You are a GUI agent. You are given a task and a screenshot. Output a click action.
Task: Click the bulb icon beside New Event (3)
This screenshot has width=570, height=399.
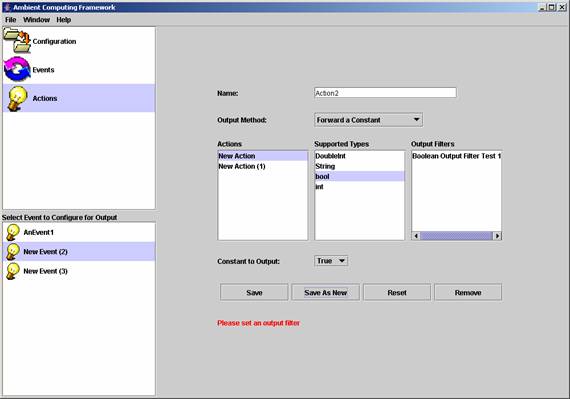point(13,271)
